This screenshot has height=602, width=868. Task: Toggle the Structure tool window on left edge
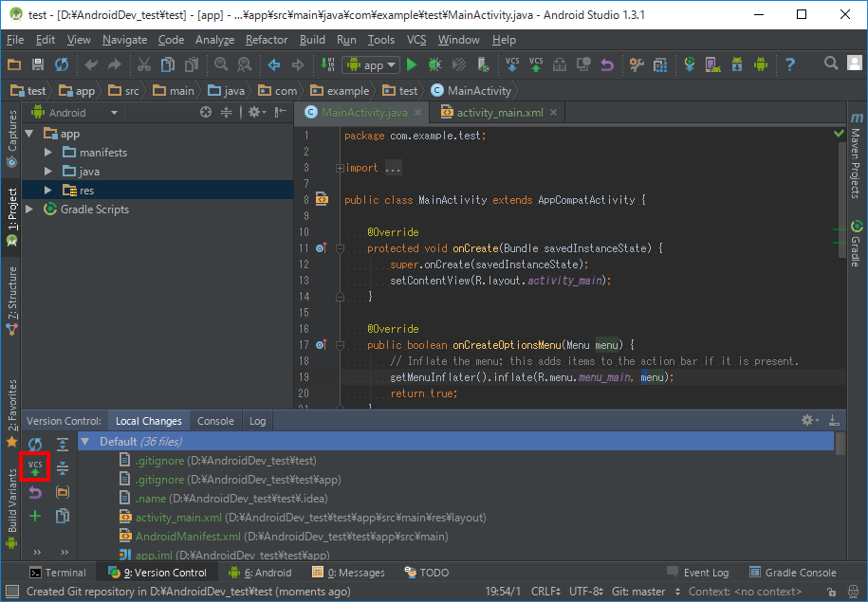point(12,300)
